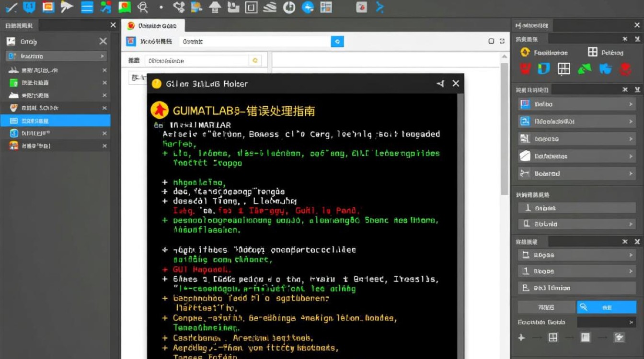Collapse the second right-panel section via its arrow icon
Screen dimensions: 644x359
click(637, 90)
